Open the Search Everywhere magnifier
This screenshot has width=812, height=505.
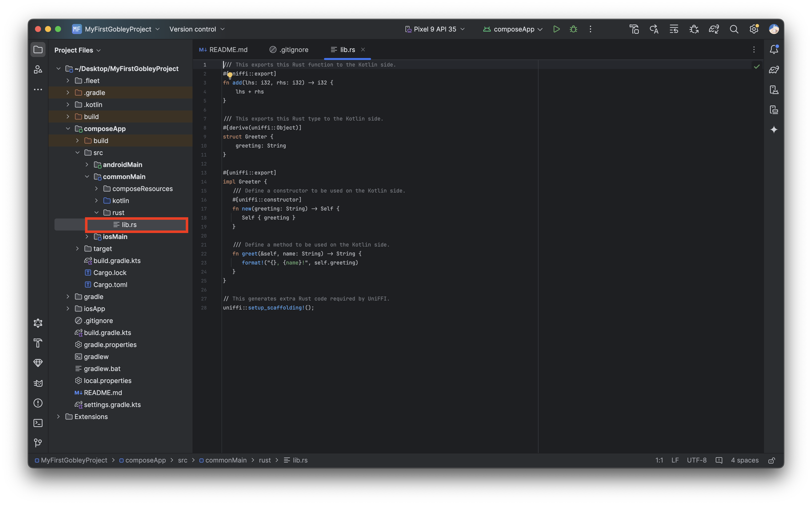[x=734, y=29]
